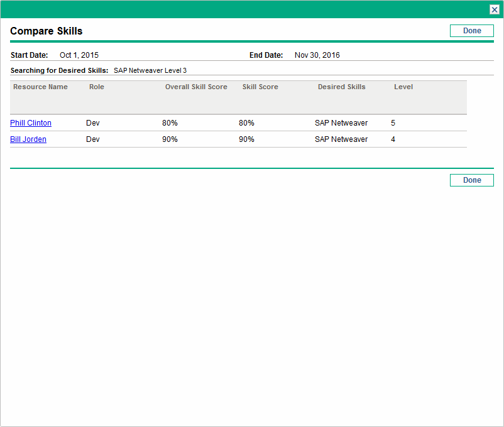Click the Desired Skills column header

[x=341, y=87]
